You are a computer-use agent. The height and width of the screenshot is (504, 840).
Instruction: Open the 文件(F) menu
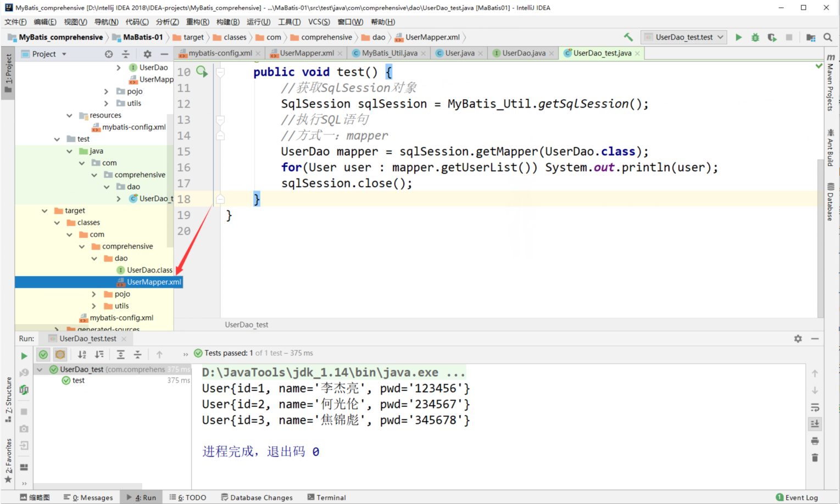click(x=15, y=22)
